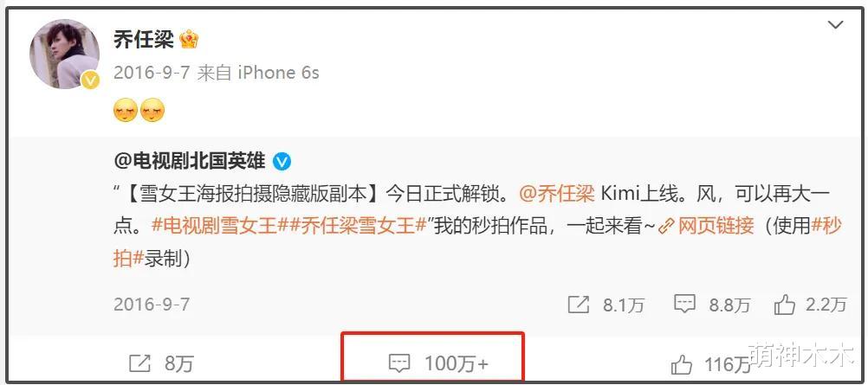Open the 网页链接 web link

pos(706,227)
